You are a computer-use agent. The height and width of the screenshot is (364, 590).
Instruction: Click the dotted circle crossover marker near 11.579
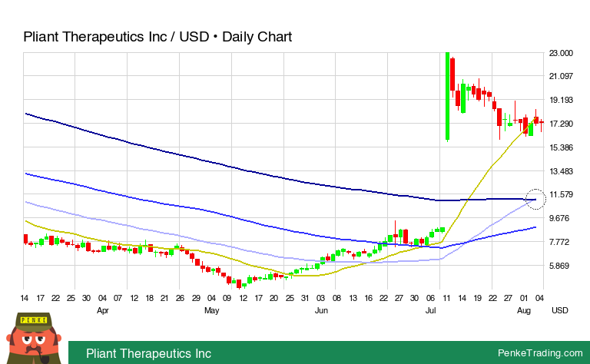pyautogui.click(x=535, y=200)
